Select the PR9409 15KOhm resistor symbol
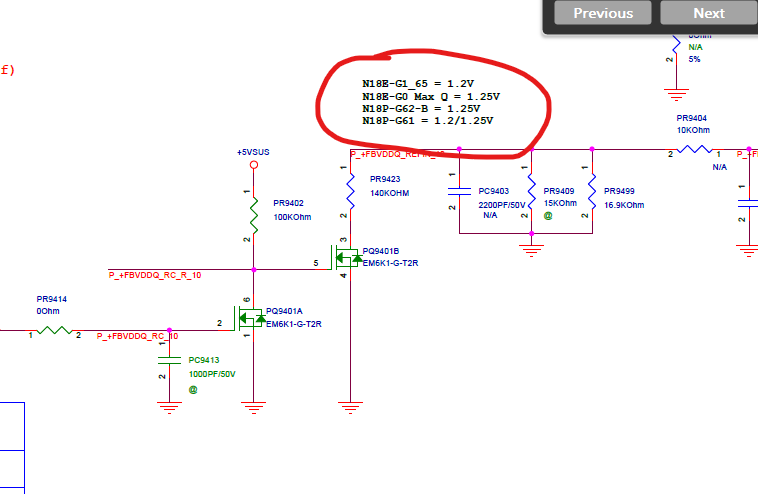This screenshot has width=758, height=494. (531, 192)
